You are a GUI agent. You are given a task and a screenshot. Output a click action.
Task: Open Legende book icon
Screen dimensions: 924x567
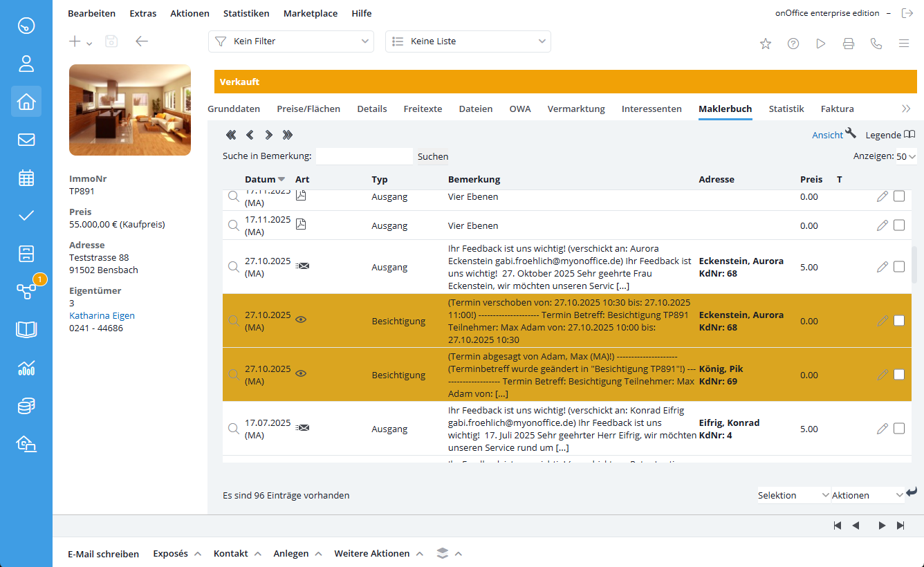[x=909, y=134]
